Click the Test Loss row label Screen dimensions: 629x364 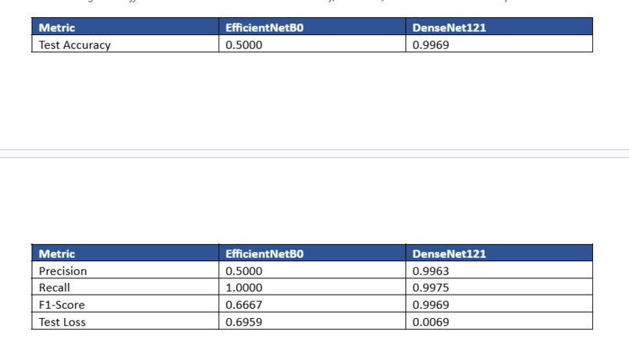[x=62, y=323]
